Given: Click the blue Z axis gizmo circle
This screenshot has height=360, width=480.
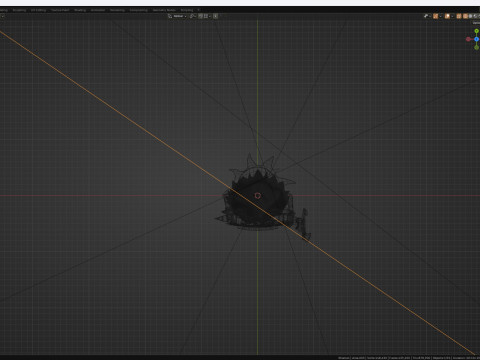Looking at the screenshot, I should 477,39.
